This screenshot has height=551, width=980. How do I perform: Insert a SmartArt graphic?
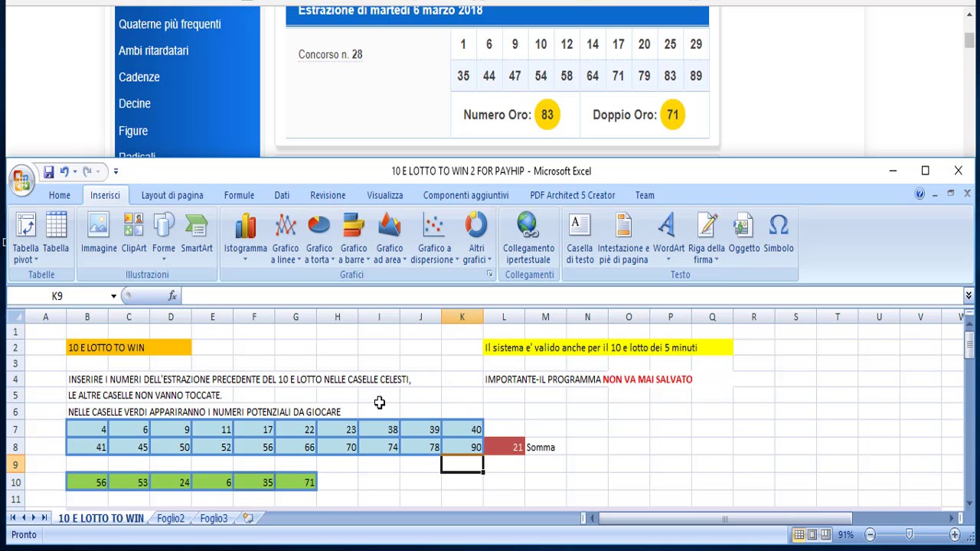click(197, 233)
